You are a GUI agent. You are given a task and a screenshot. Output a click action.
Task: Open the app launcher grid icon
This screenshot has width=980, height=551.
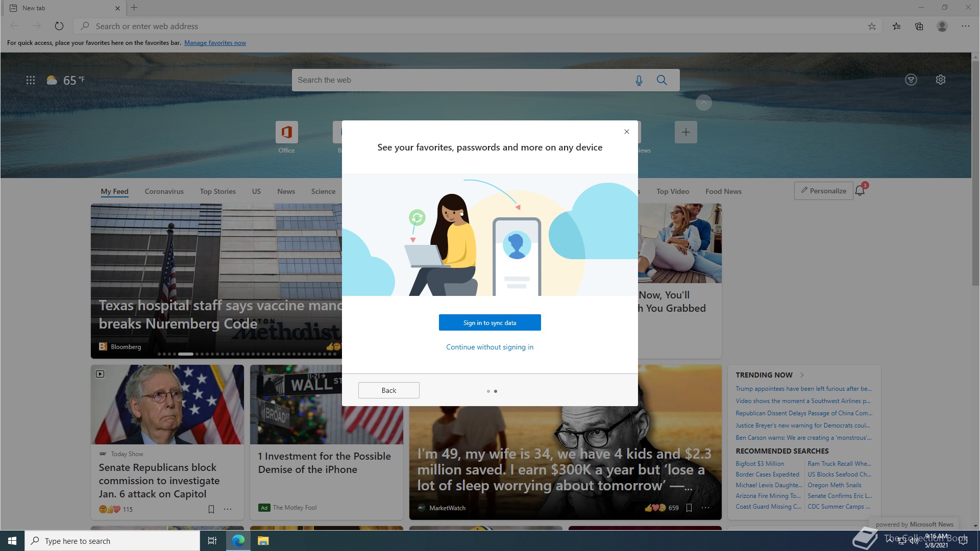tap(31, 80)
